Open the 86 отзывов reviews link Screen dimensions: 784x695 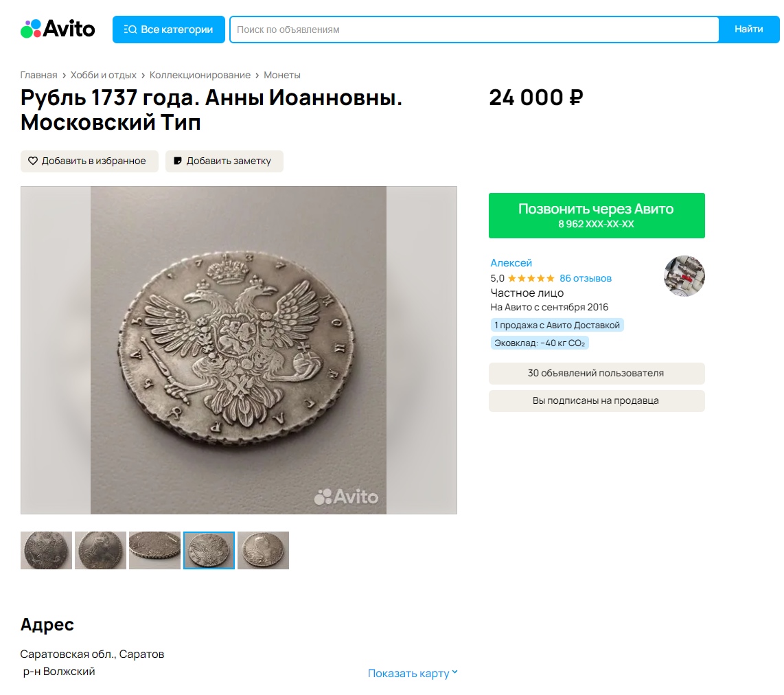click(x=585, y=278)
